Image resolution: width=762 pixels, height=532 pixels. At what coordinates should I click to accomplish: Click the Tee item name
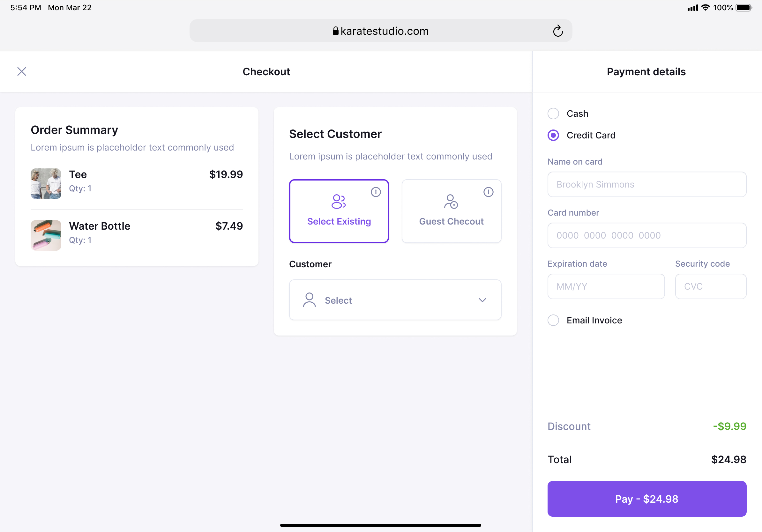coord(78,174)
